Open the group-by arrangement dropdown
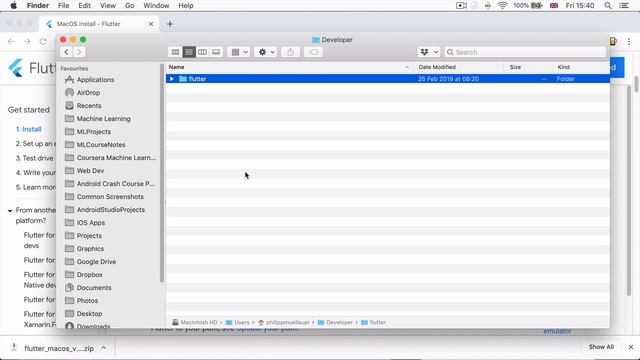Viewport: 640px width, 360px height. (239, 52)
